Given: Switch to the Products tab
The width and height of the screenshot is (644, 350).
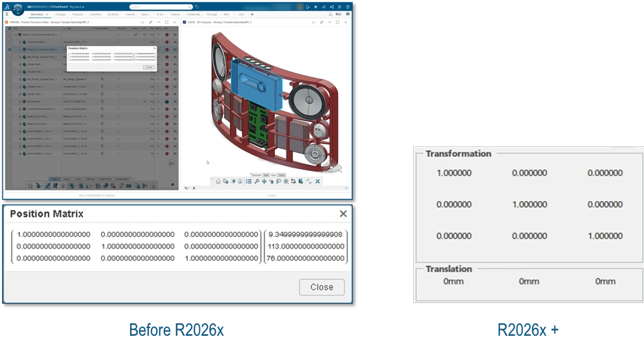Looking at the screenshot, I should 78,14.
